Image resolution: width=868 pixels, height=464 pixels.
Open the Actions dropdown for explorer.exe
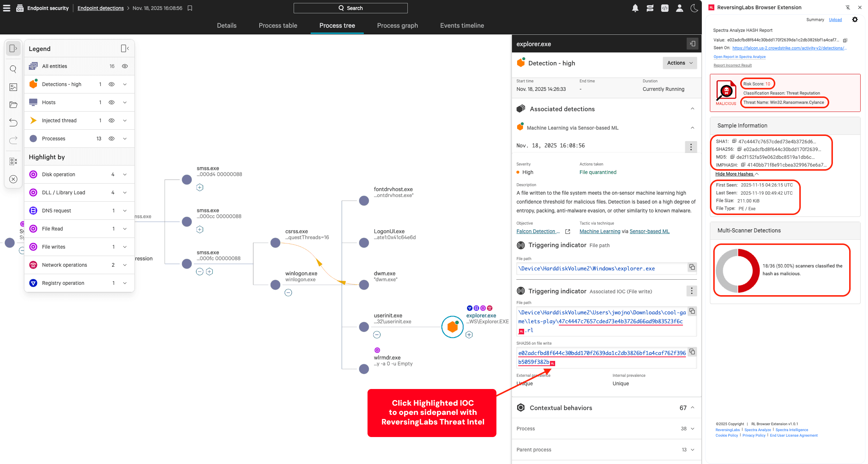point(680,63)
